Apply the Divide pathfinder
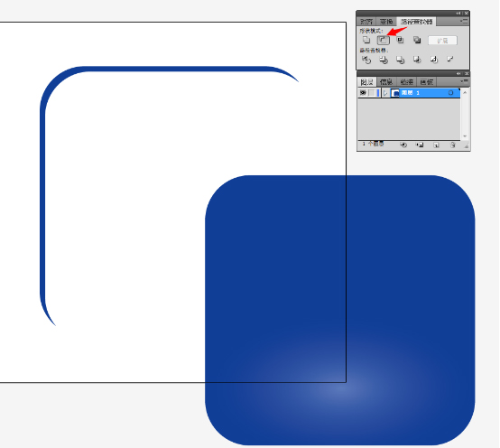500x448 pixels. (x=366, y=60)
